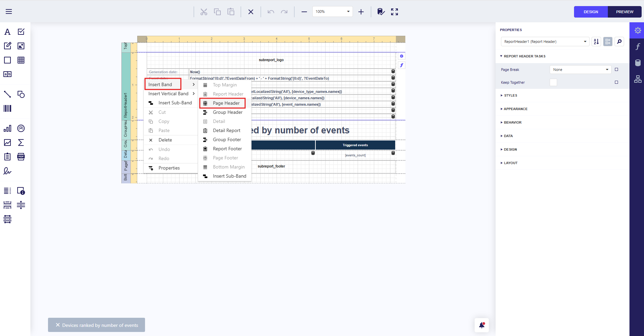644x336 pixels.
Task: Open the Page Break dropdown
Action: tap(580, 70)
